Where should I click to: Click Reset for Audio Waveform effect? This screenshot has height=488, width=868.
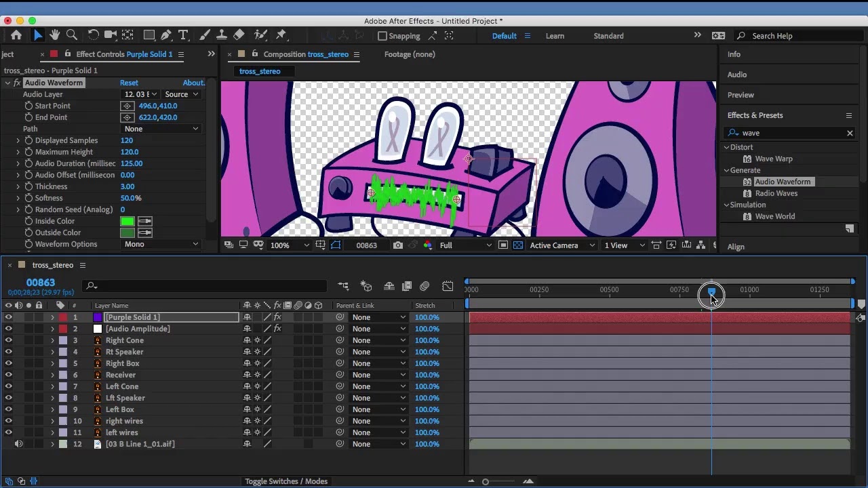point(129,83)
